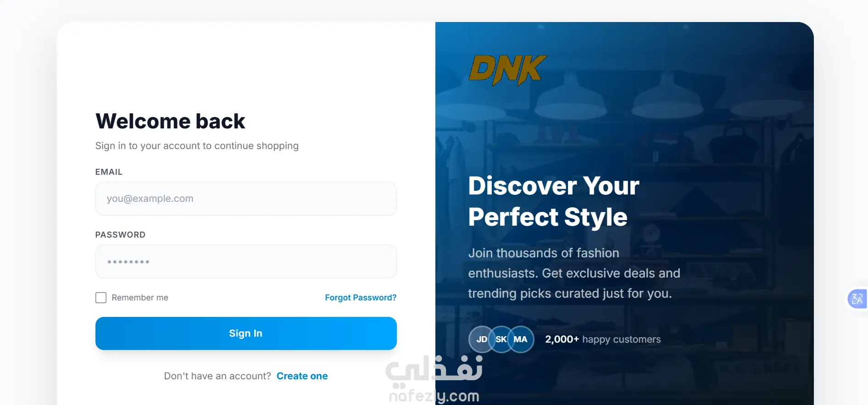Click the Welcome back heading
Viewport: 868px width, 405px height.
pos(170,122)
